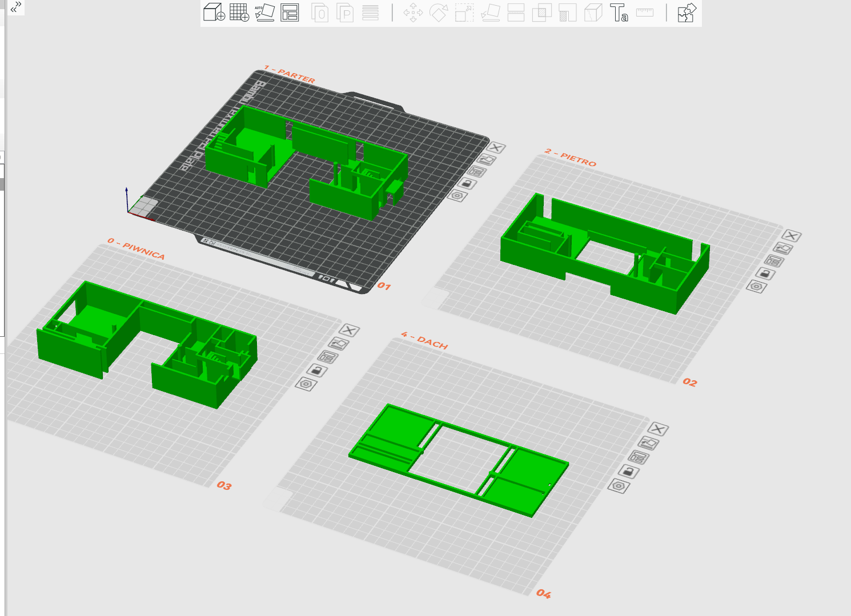This screenshot has height=616, width=851.
Task: Toggle the lock on the PARTER plate
Action: pos(467,184)
